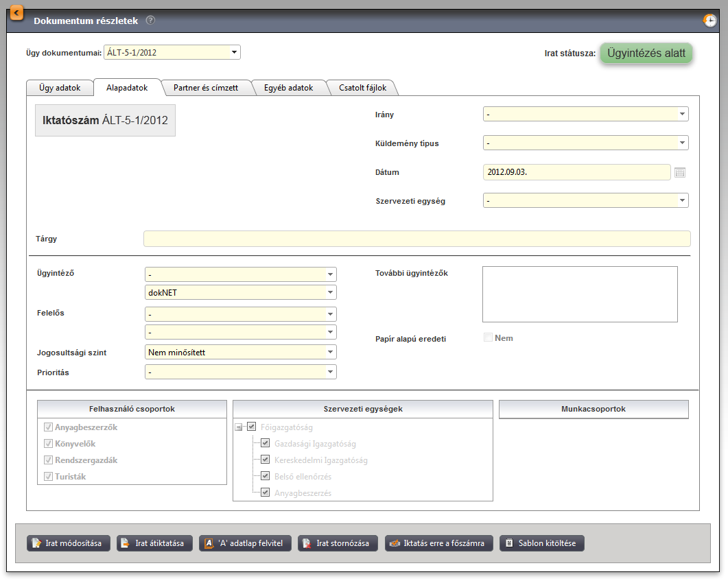Toggle the Rendszergazdák group checkbox
The height and width of the screenshot is (581, 728).
(x=48, y=460)
